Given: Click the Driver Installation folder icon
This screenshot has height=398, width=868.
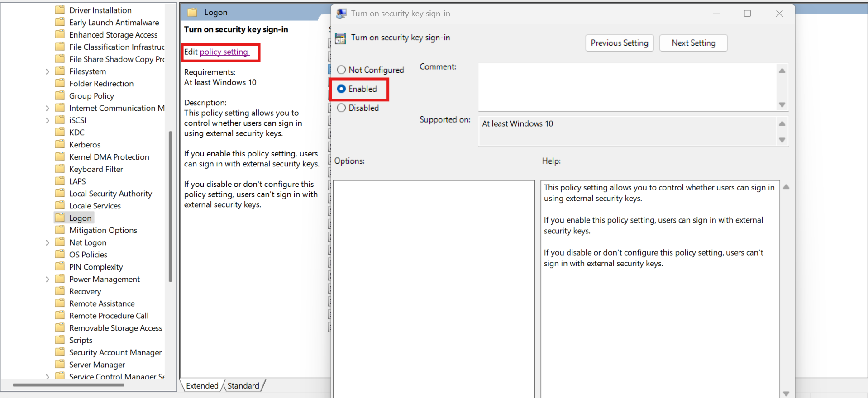Looking at the screenshot, I should (60, 10).
